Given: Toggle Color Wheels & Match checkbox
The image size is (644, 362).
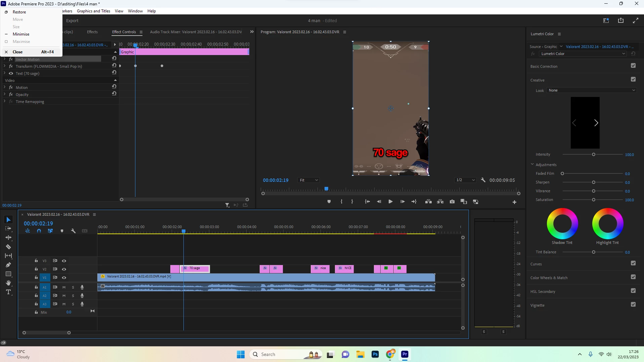Looking at the screenshot, I should [x=633, y=277].
